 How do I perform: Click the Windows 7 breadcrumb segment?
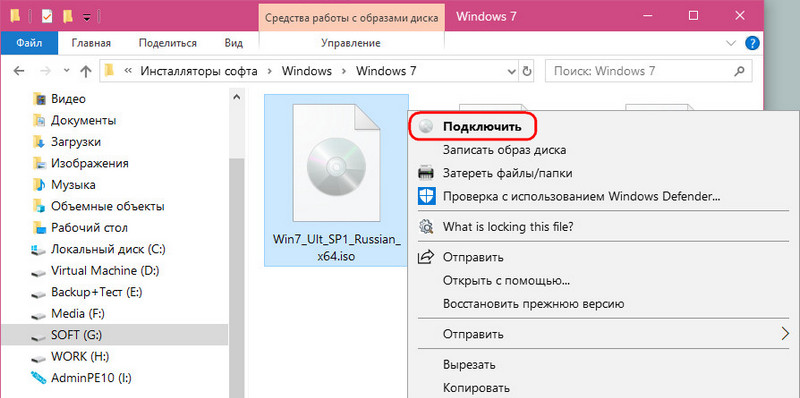pyautogui.click(x=386, y=71)
